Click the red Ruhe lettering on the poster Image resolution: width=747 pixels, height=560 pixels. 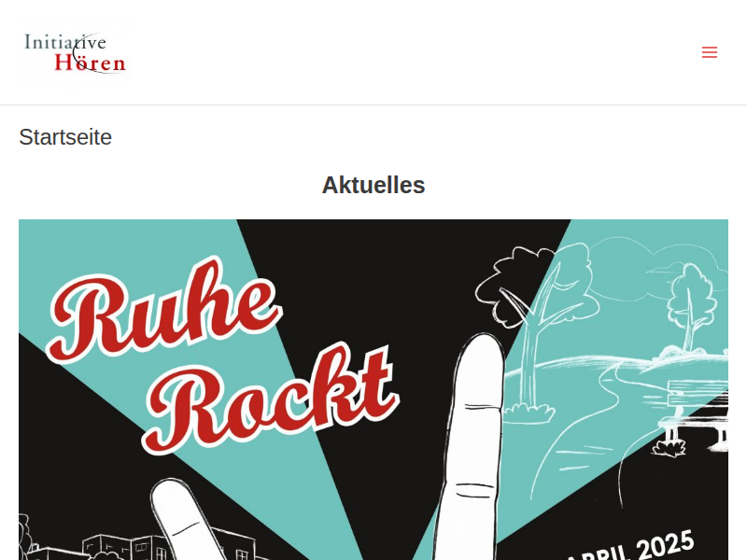click(x=164, y=310)
